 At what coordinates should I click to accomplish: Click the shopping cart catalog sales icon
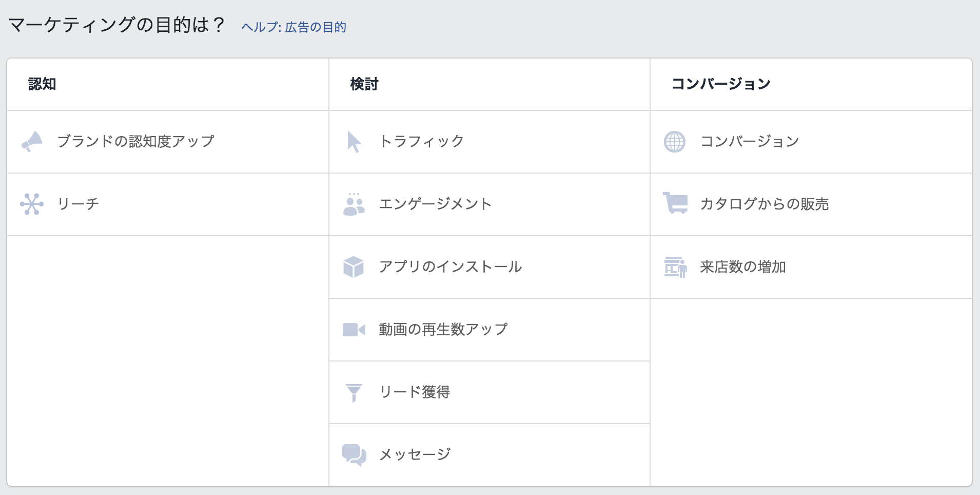click(x=675, y=203)
